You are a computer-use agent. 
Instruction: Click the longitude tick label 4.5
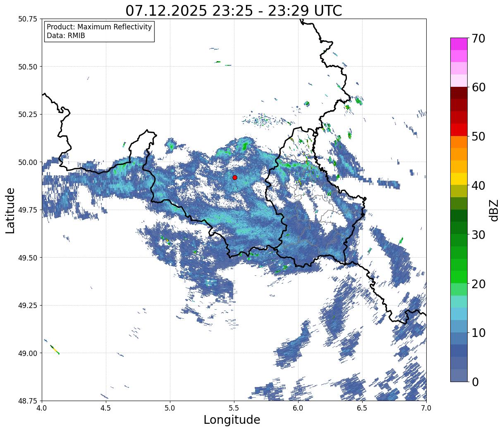(x=106, y=408)
